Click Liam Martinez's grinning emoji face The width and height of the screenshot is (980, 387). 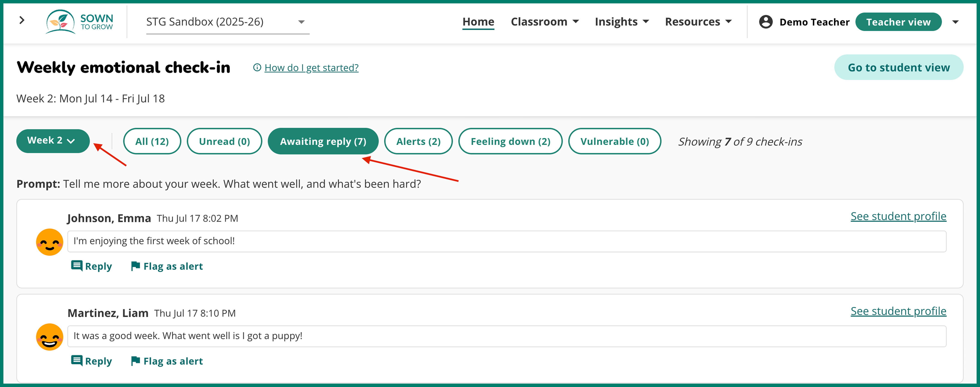49,337
